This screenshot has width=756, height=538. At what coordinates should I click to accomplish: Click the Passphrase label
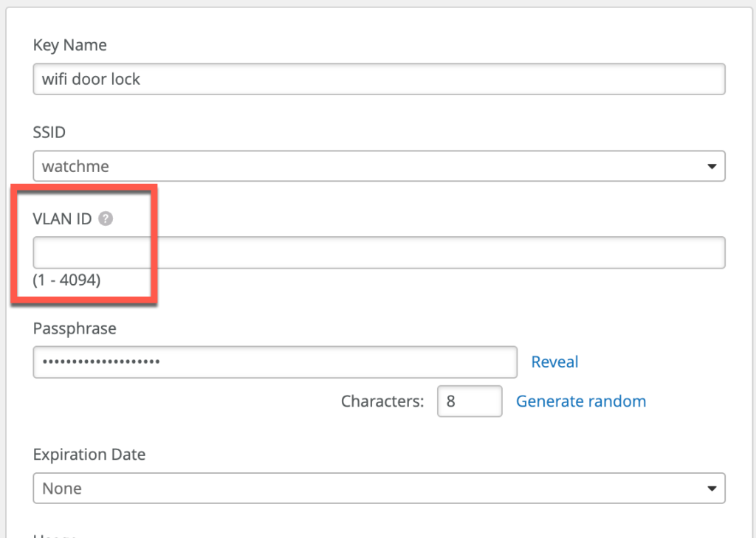[75, 328]
